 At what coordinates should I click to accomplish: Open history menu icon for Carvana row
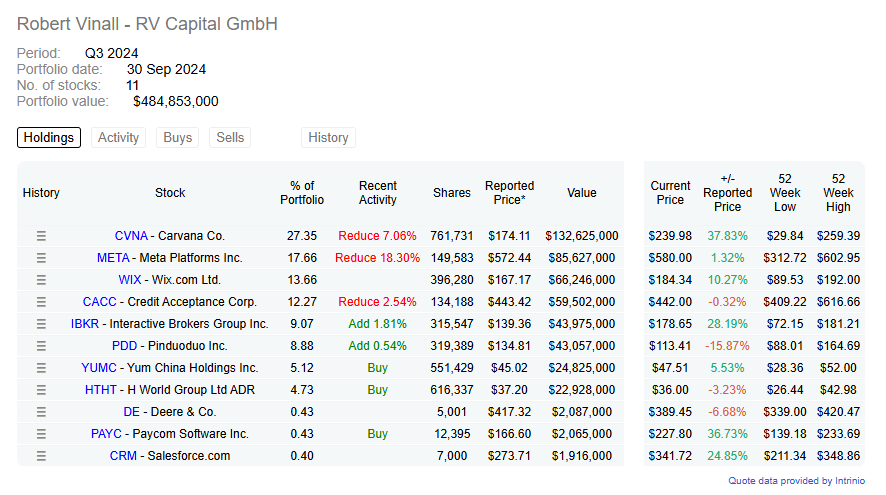click(41, 236)
